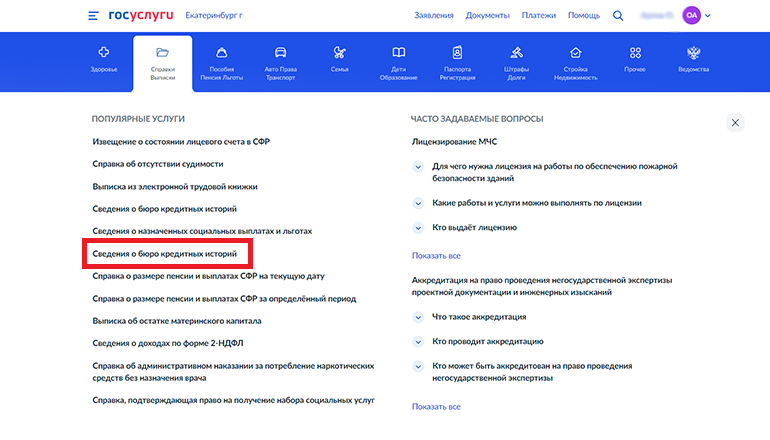Expand the question 'Кто выдаёт лицензию'
770x440 pixels.
[x=474, y=227]
